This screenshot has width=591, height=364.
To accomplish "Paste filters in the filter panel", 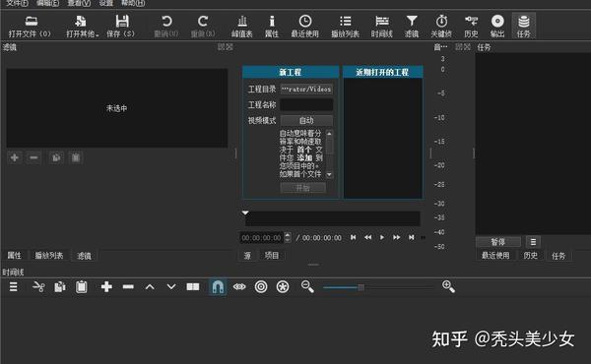I will coord(76,157).
